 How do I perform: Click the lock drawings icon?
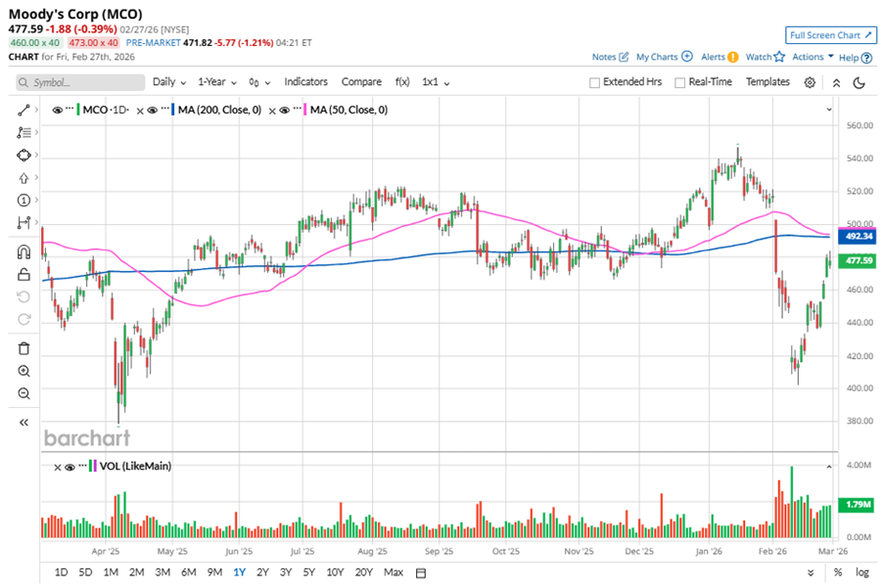tap(24, 275)
